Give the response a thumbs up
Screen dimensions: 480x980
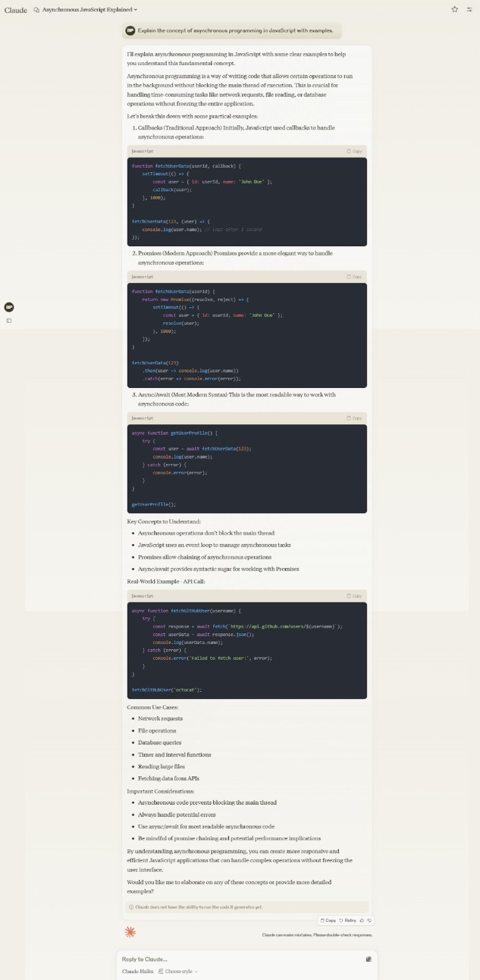tap(362, 920)
